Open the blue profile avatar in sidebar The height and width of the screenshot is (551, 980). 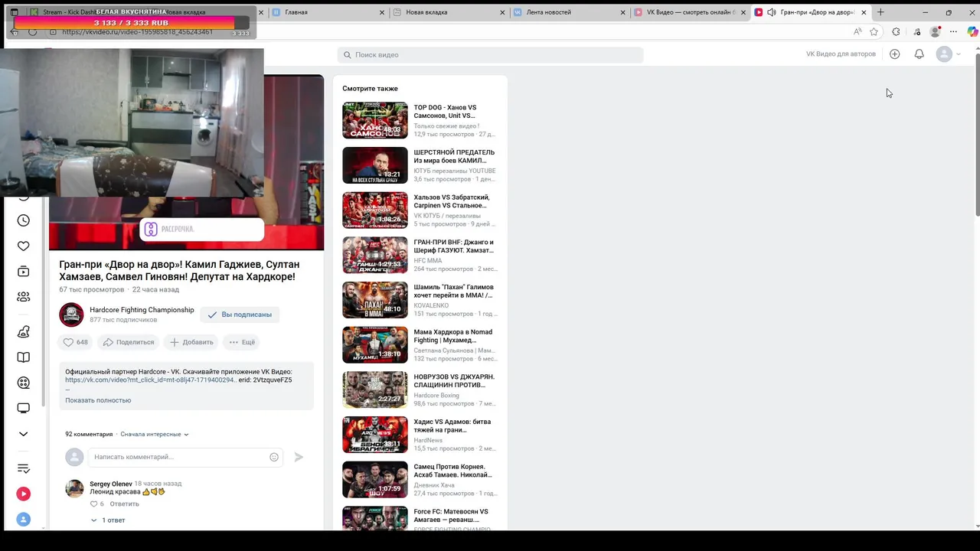tap(24, 520)
